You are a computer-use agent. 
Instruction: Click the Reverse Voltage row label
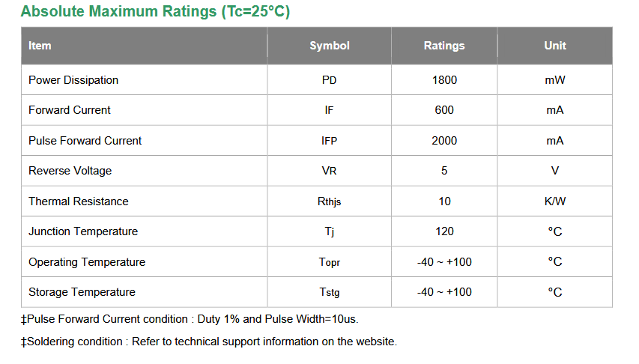(x=70, y=171)
